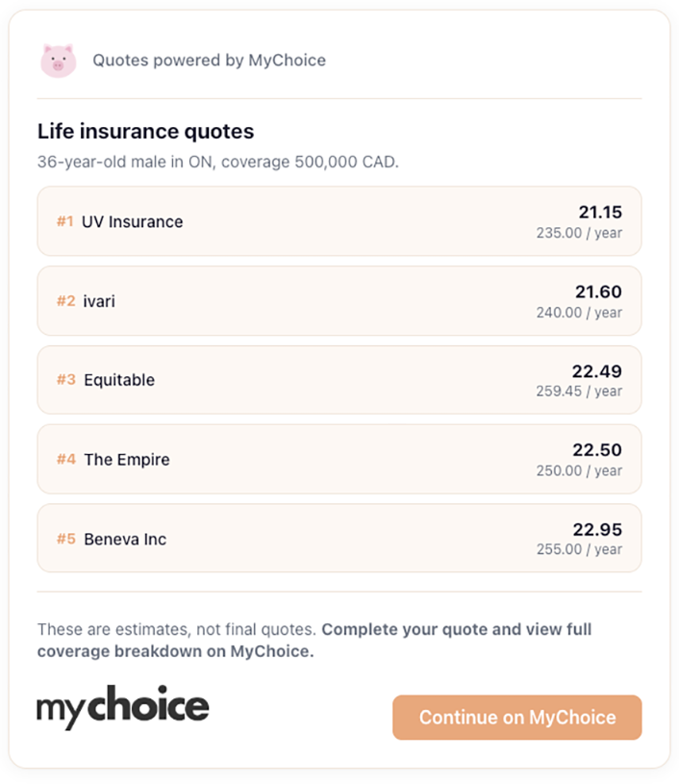Viewport: 679px width, 784px height.
Task: Click the Quotes powered by MyChoice text
Action: click(x=209, y=61)
